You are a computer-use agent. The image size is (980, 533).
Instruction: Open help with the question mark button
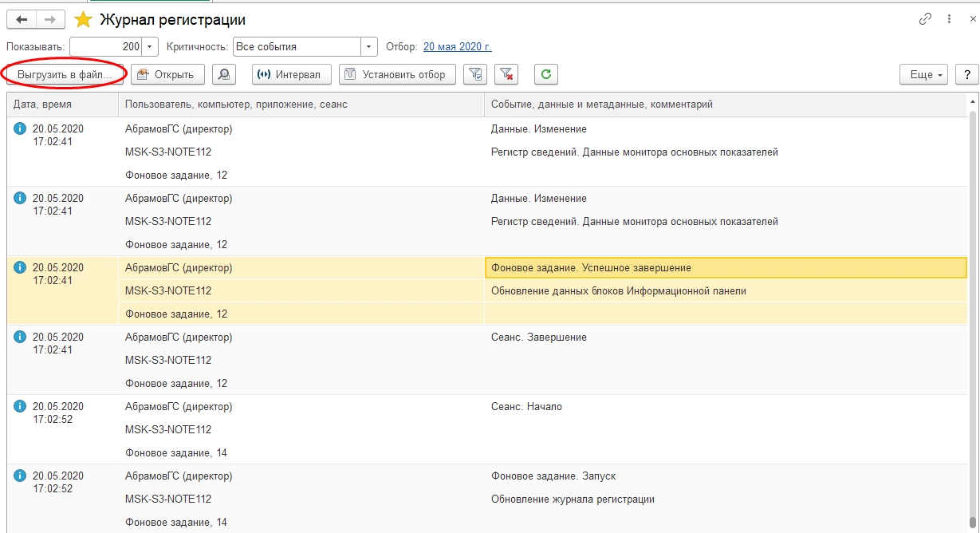click(x=967, y=74)
